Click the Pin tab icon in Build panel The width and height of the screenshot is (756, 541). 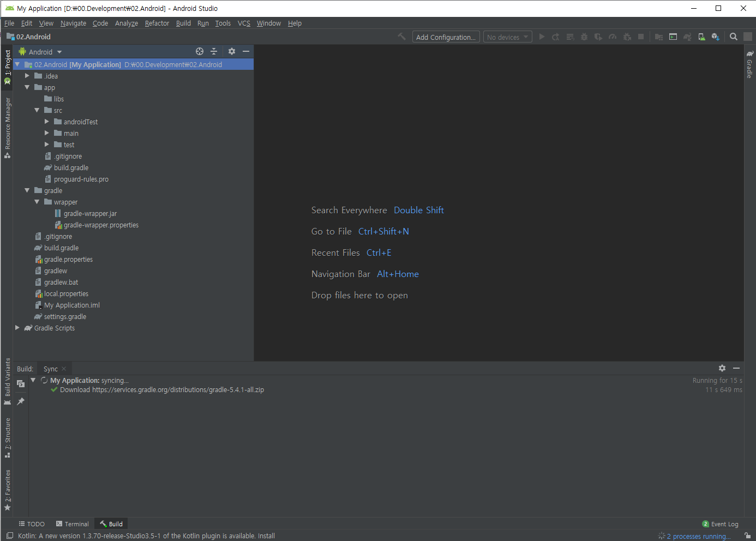pyautogui.click(x=21, y=401)
